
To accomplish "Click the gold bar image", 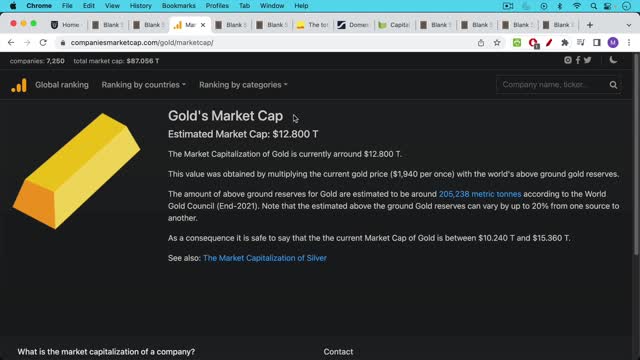I will pyautogui.click(x=77, y=171).
